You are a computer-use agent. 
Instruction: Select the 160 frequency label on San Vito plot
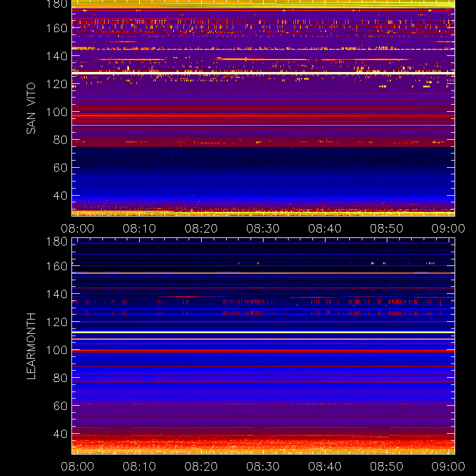57,28
